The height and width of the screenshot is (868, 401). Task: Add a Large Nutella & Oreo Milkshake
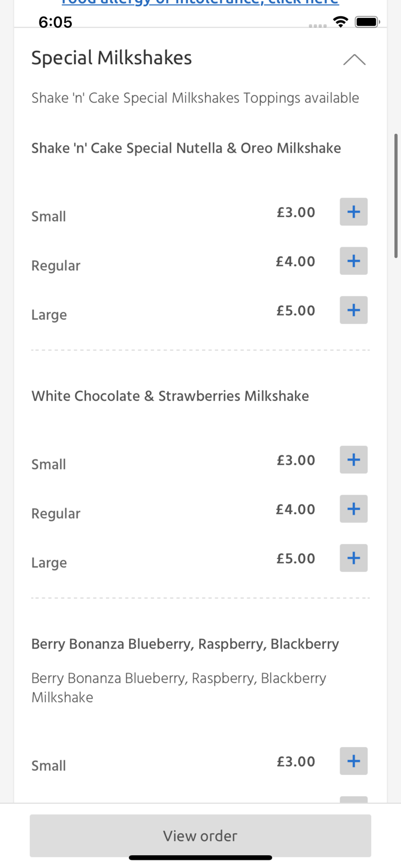click(354, 310)
